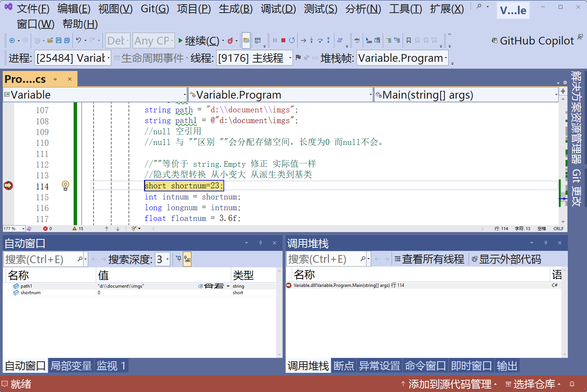Click 添加到源代码管理 in status bar
Screen dimensions: 587x392
pos(449,384)
